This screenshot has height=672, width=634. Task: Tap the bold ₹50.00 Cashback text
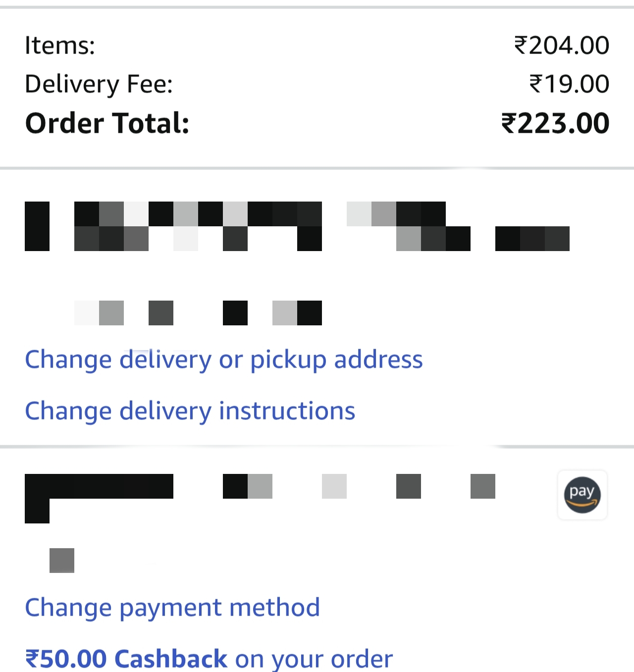coord(126,659)
